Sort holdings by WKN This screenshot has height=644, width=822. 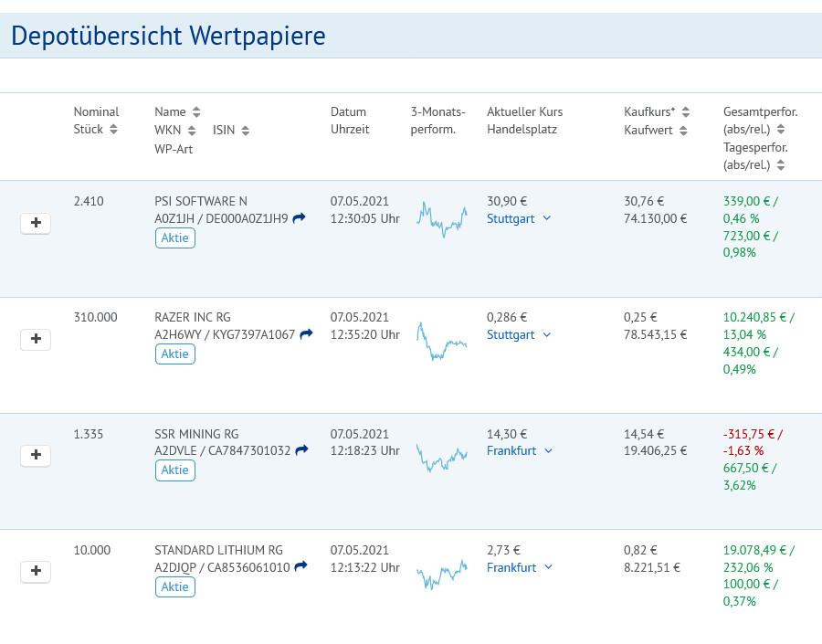(192, 131)
